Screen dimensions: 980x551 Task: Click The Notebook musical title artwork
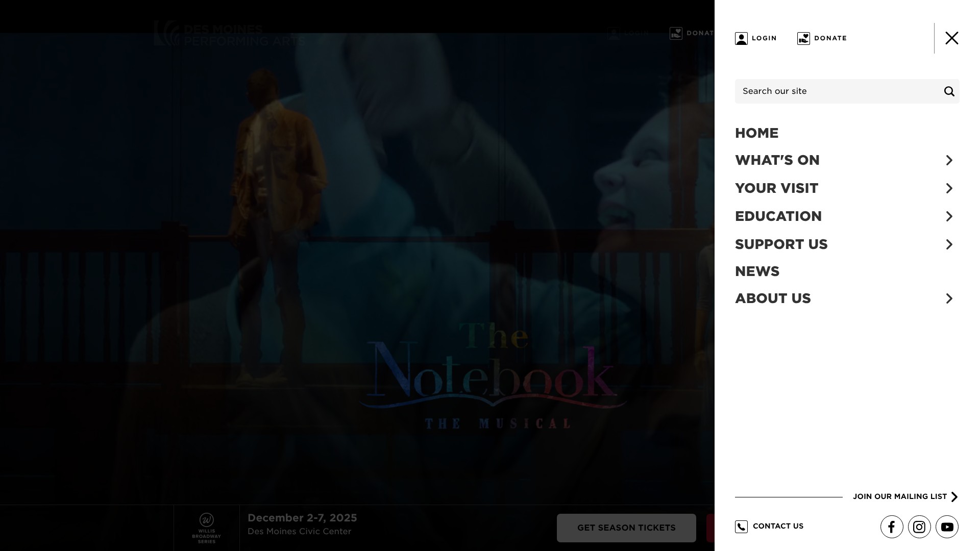click(x=493, y=375)
